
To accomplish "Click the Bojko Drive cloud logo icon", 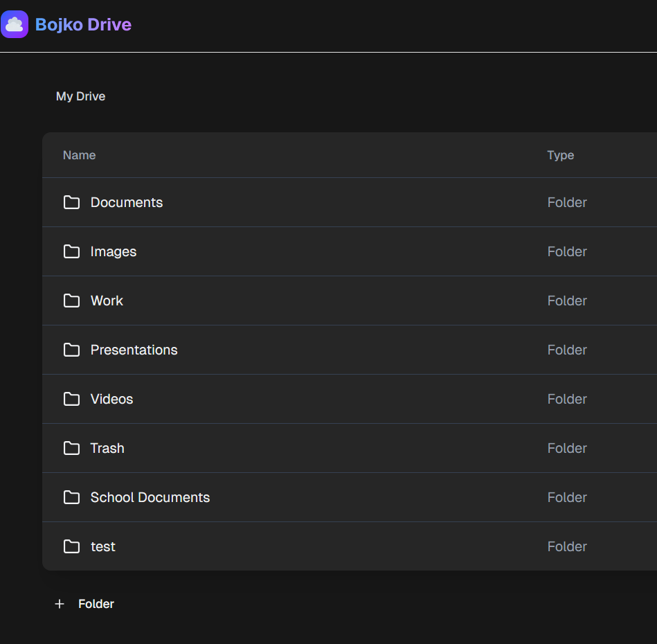I will point(15,24).
